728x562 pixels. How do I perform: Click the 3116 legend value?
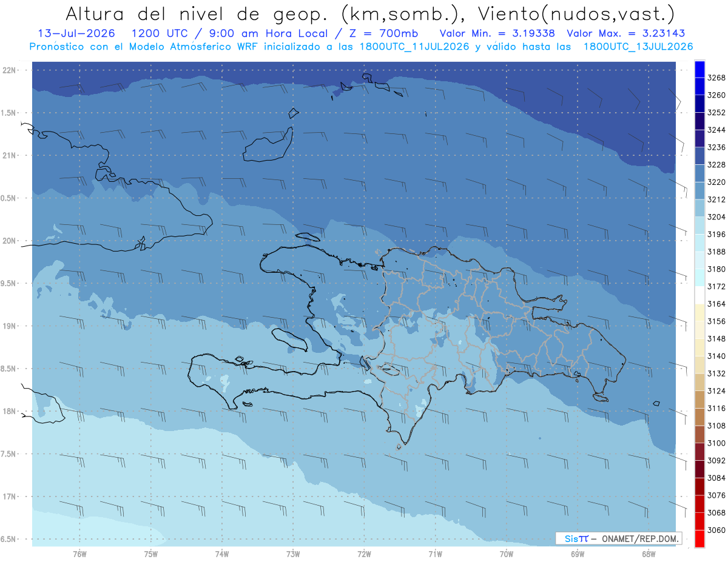716,408
